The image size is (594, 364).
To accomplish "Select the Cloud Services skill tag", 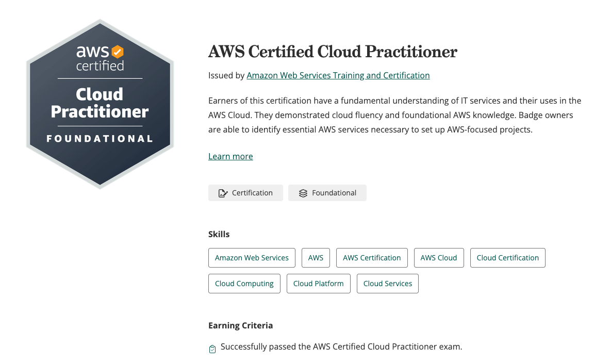I will pos(388,284).
